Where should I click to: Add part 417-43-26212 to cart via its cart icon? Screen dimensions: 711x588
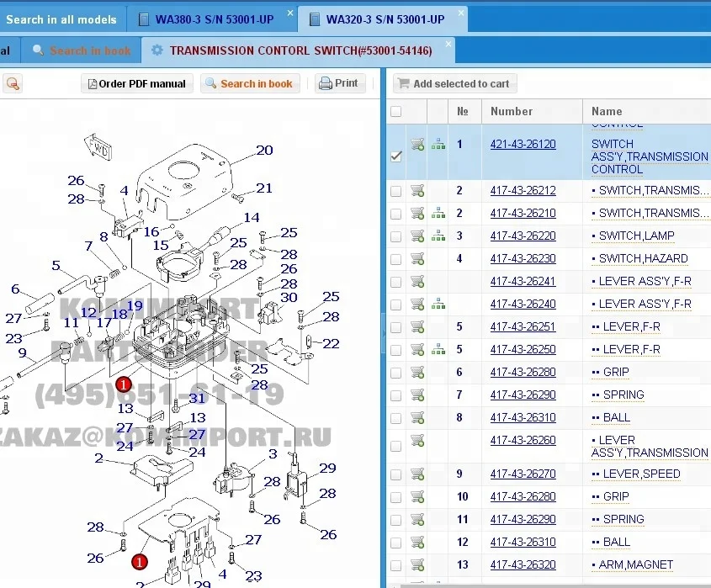[x=417, y=191]
